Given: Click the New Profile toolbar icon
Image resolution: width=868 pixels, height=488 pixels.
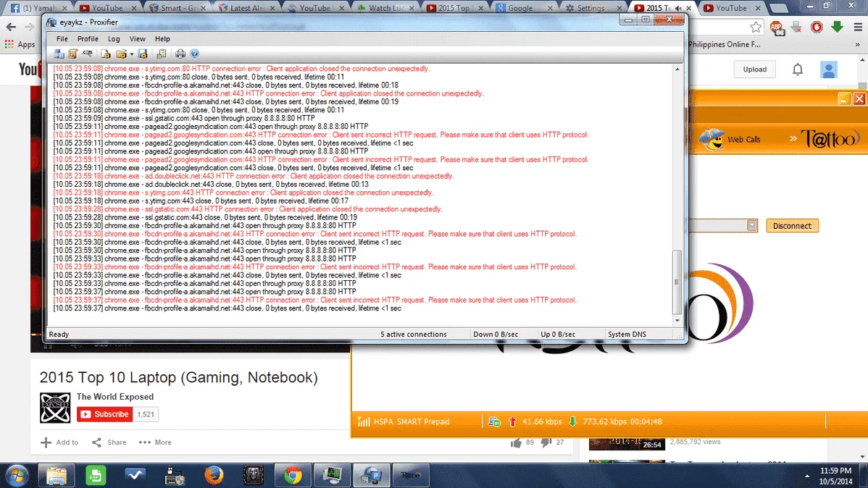Looking at the screenshot, I should [106, 54].
